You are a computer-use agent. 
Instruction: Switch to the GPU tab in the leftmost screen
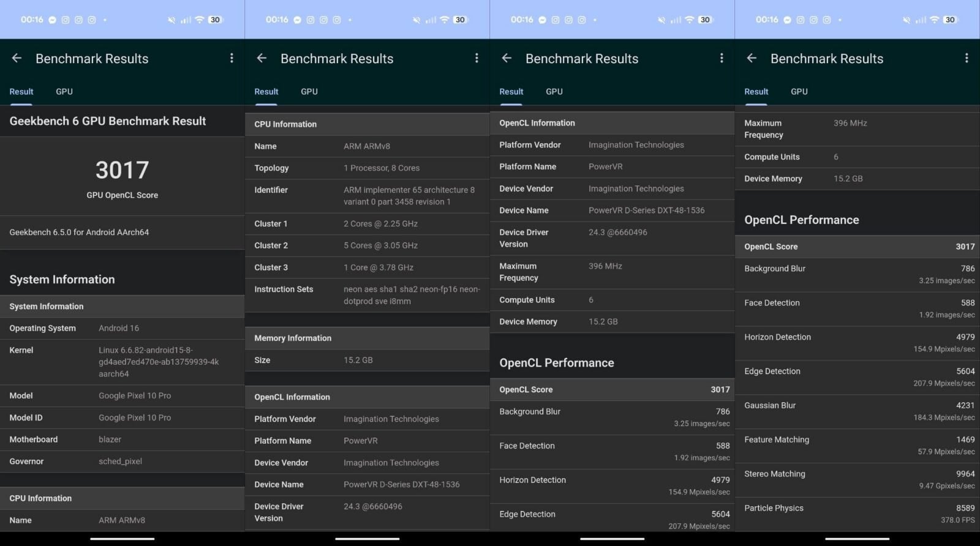64,92
